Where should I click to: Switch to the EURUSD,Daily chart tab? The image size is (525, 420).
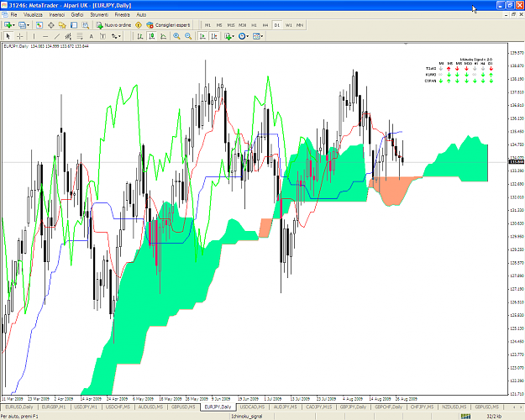click(x=19, y=407)
